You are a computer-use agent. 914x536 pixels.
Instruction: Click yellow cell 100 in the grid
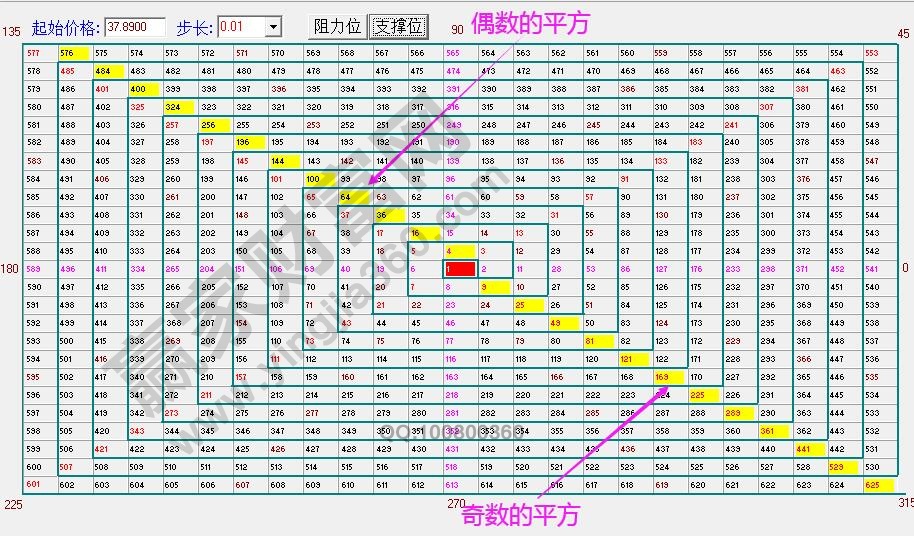point(317,179)
